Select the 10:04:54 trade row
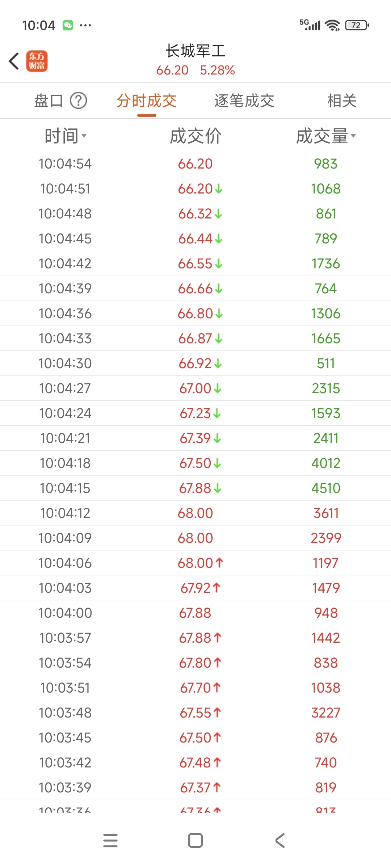 (x=195, y=164)
